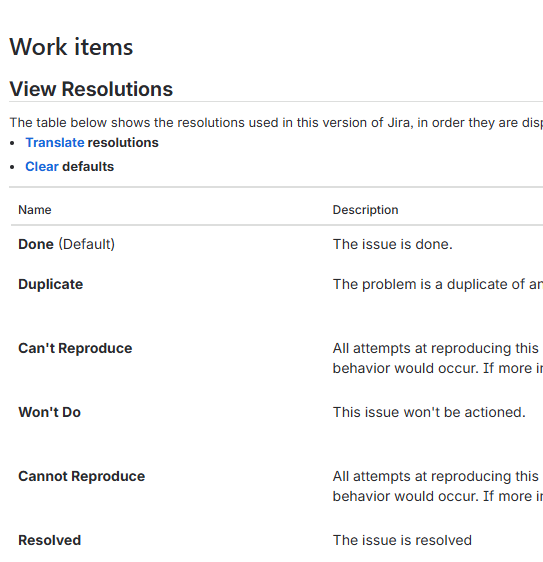Screen dimensions: 543x562
Task: Click the Clear defaults link
Action: tap(42, 167)
